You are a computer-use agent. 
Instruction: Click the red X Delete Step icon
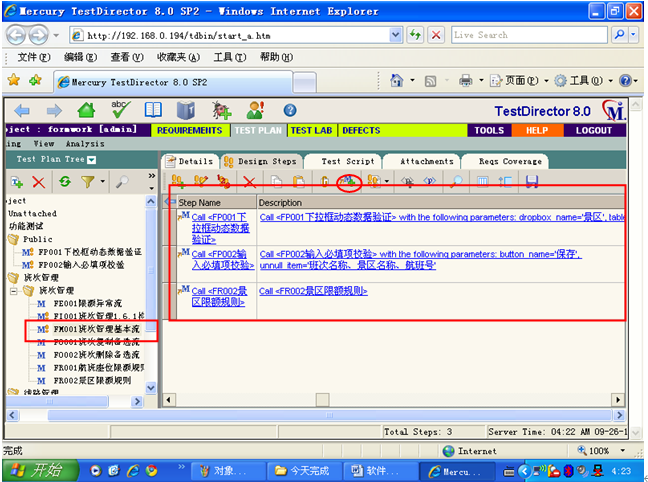[x=249, y=181]
